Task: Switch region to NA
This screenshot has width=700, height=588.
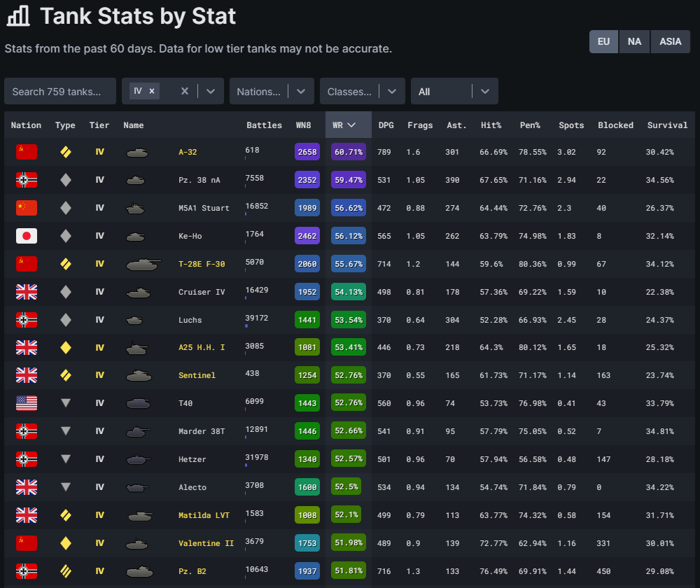Action: 634,41
